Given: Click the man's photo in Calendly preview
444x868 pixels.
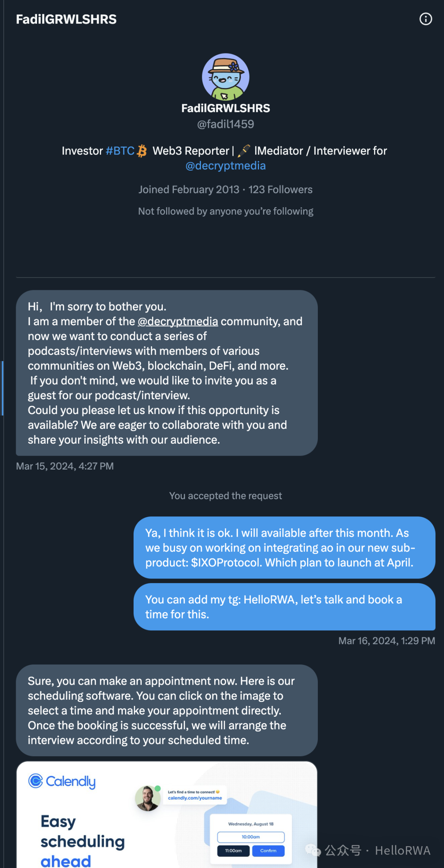Looking at the screenshot, I should coord(148,798).
